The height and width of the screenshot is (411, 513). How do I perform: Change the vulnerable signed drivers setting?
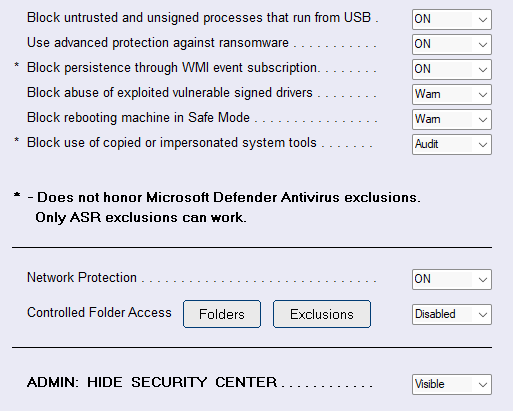point(452,94)
